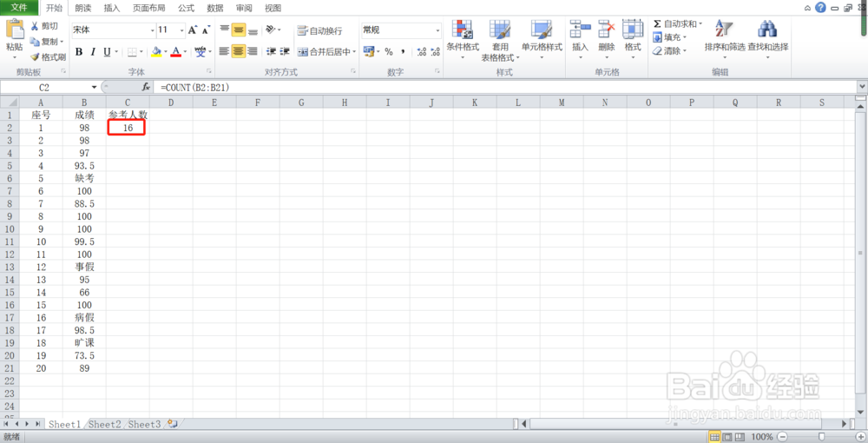Click the decrease decimal places icon
868x443 pixels.
coord(436,51)
